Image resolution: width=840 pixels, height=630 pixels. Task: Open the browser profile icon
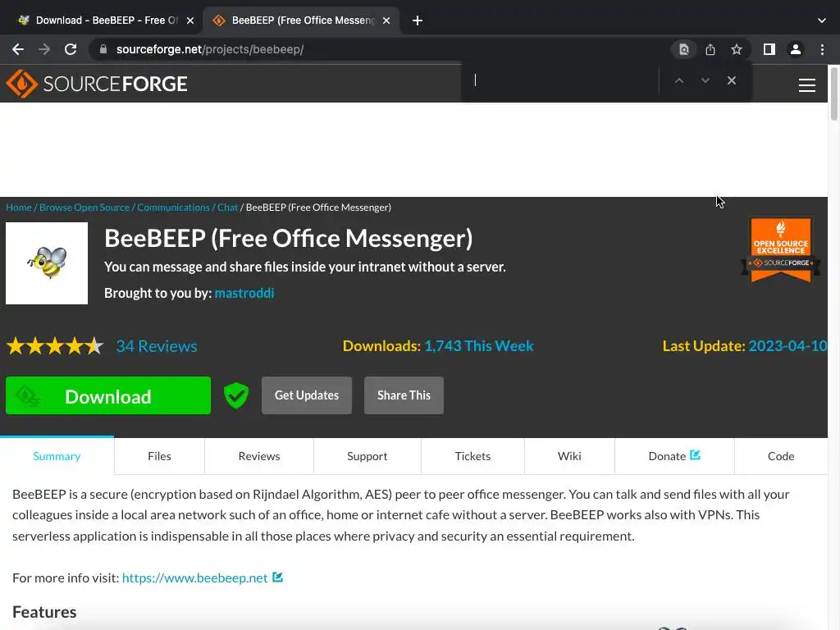796,49
